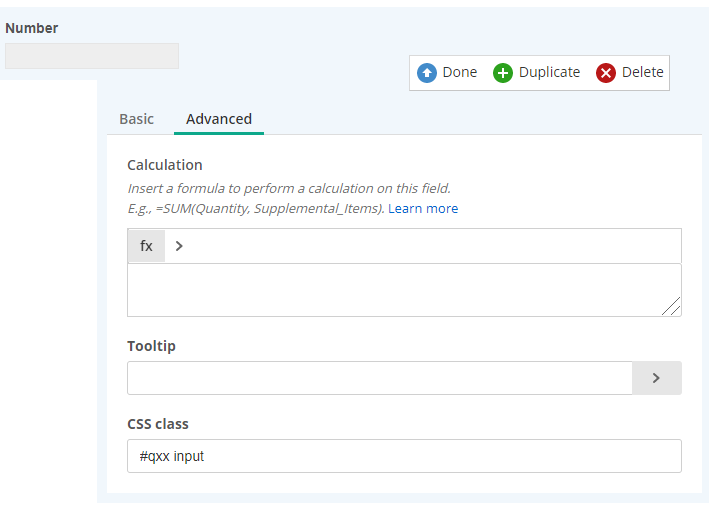Grab the formula textarea resize handle
Viewport: 709px width, 521px height.
coord(672,307)
